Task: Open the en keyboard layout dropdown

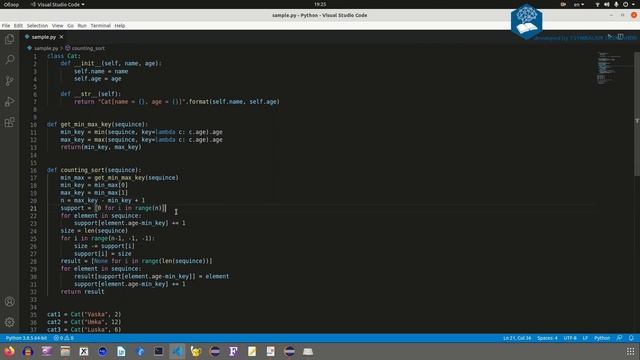Action: click(579, 4)
